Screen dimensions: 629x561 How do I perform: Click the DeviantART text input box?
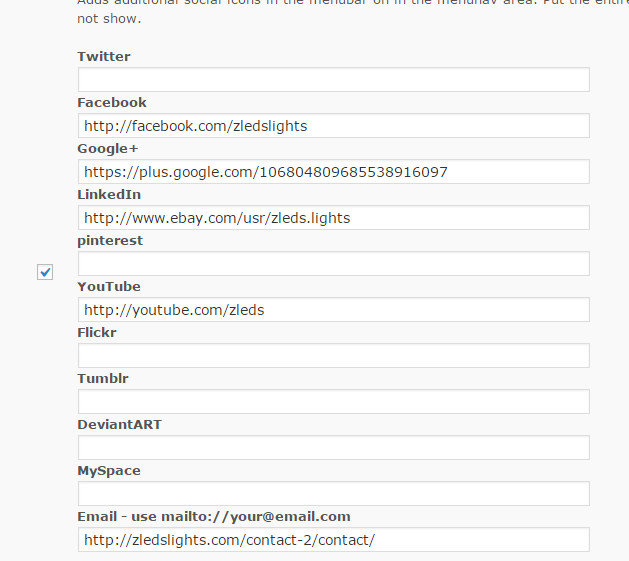pos(333,448)
